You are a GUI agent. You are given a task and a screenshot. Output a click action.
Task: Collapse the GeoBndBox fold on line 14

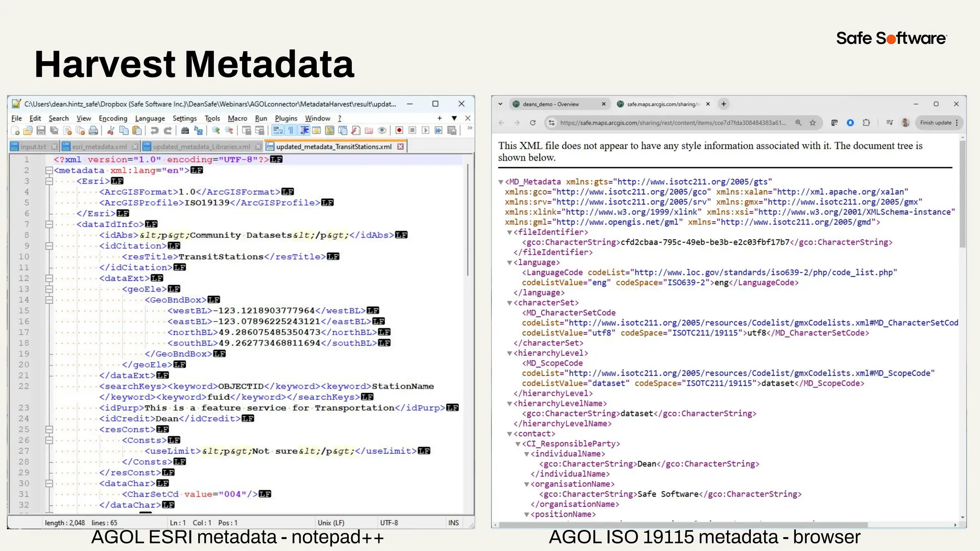(x=49, y=300)
